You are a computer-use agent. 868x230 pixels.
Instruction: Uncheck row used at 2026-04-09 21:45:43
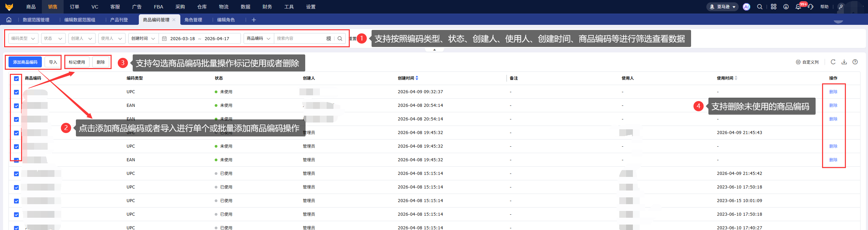tap(16, 133)
